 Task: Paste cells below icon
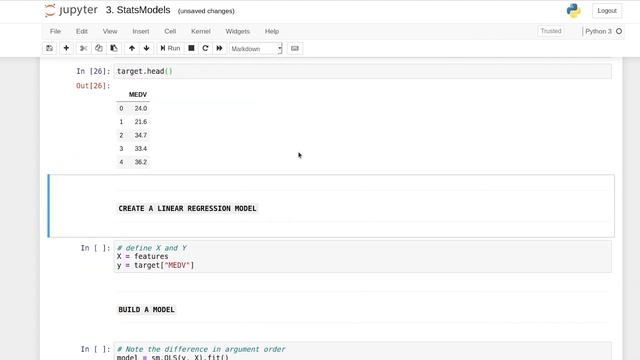tap(114, 49)
